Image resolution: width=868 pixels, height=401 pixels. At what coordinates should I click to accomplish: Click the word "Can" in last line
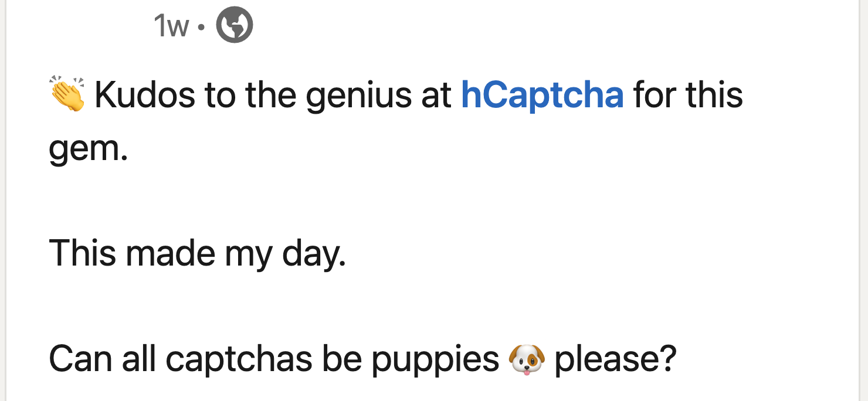80,358
